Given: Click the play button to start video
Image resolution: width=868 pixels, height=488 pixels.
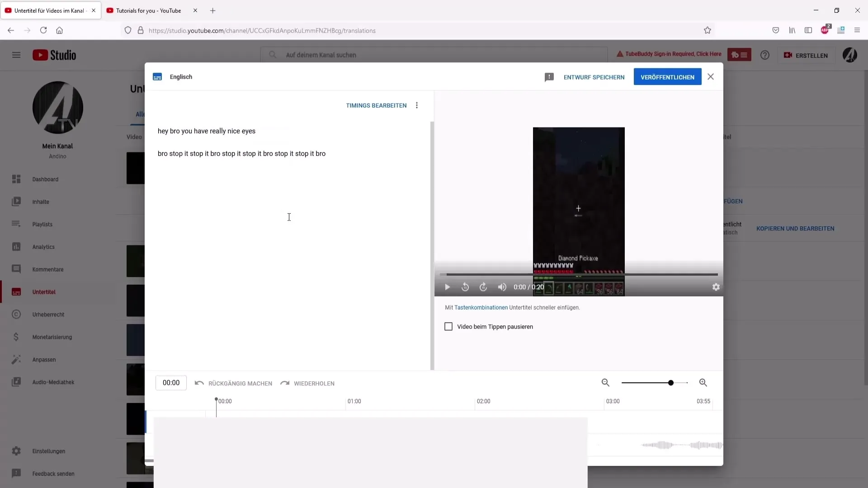Looking at the screenshot, I should point(447,286).
